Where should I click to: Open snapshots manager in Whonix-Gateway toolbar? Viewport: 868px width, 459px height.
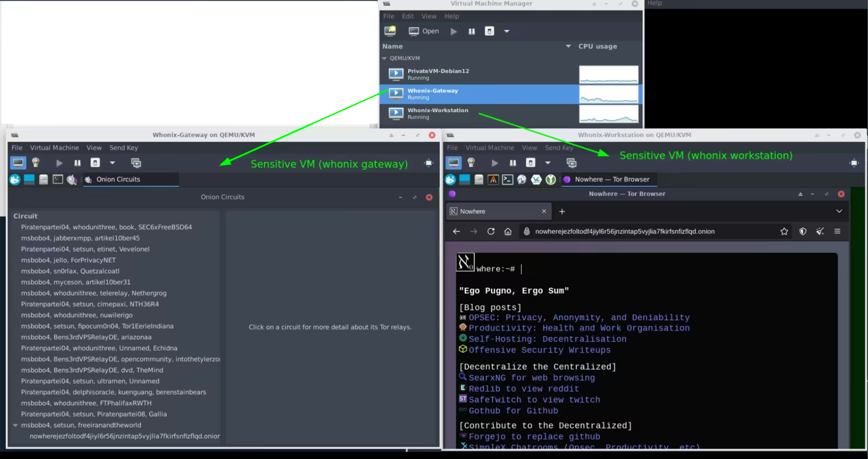[x=136, y=163]
